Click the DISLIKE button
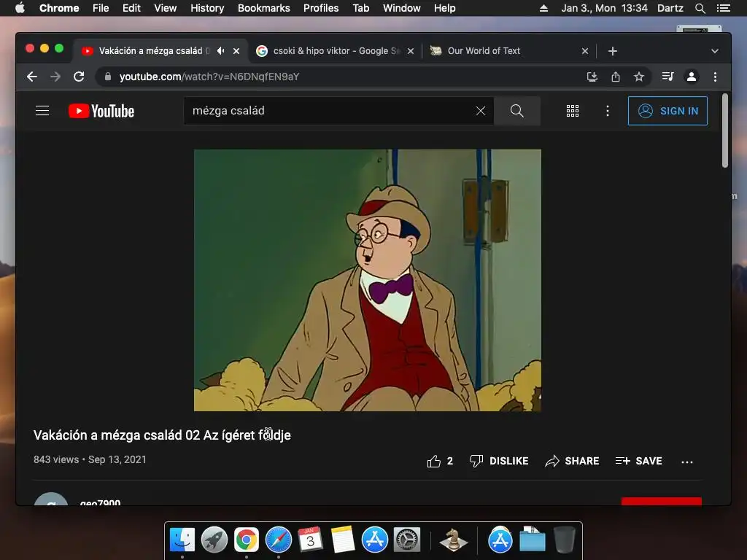This screenshot has height=560, width=747. point(499,461)
